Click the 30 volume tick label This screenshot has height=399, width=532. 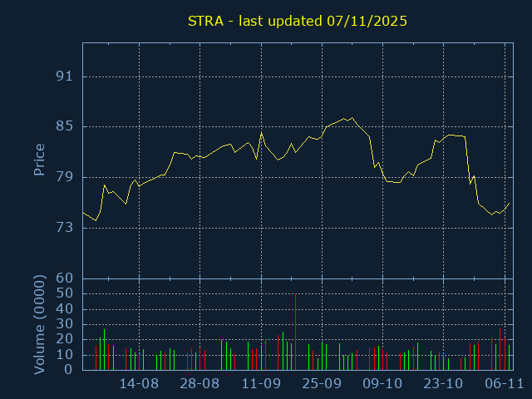pyautogui.click(x=65, y=324)
